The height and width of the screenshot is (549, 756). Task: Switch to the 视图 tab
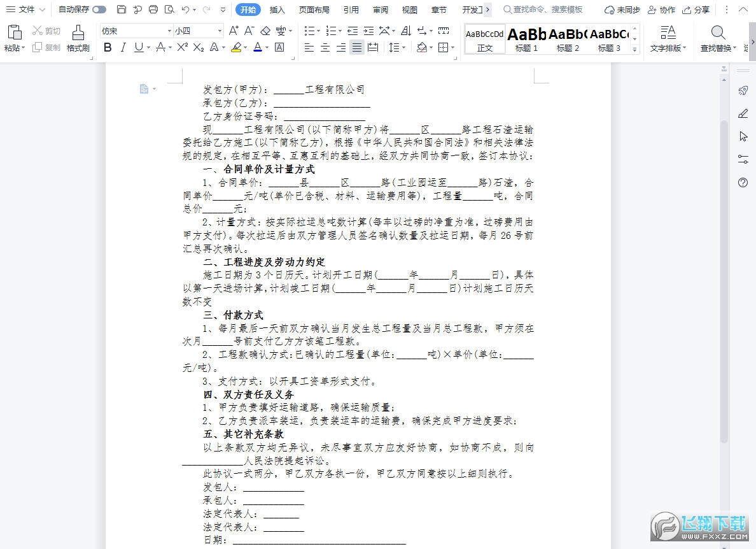(x=410, y=10)
